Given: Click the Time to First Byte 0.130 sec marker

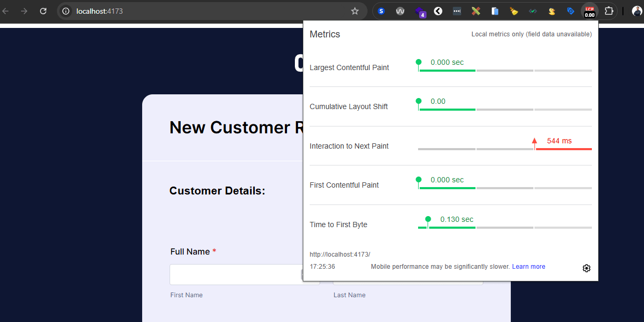Looking at the screenshot, I should pyautogui.click(x=428, y=219).
